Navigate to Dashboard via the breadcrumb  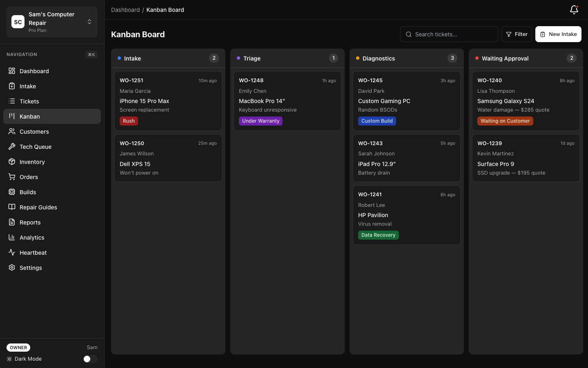point(125,10)
